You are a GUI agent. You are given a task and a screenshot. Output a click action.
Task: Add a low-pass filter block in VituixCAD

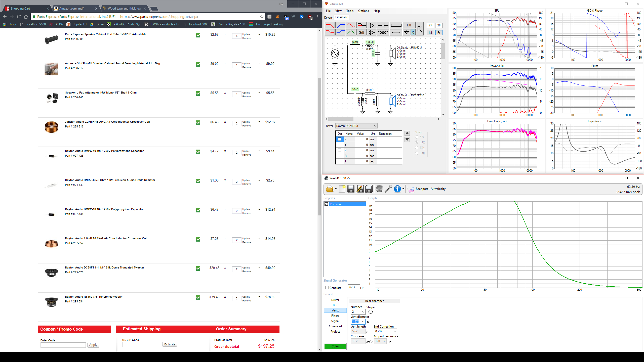click(x=330, y=25)
